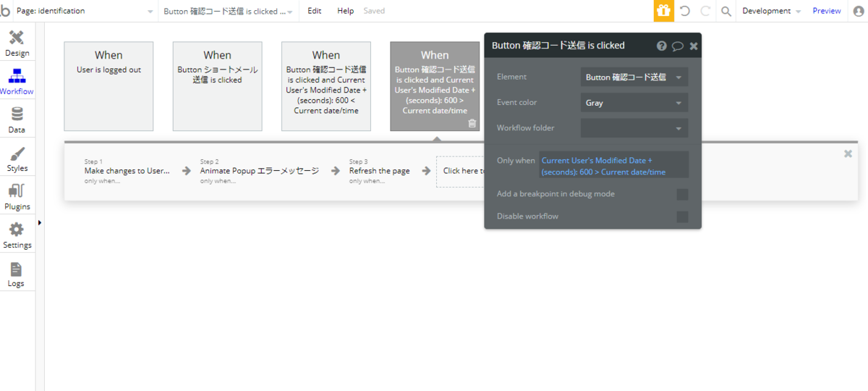
Task: Click the redo arrow icon
Action: [705, 11]
